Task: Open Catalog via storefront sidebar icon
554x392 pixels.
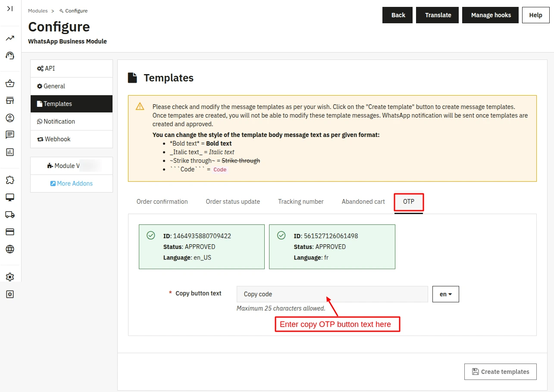Action: [x=10, y=100]
